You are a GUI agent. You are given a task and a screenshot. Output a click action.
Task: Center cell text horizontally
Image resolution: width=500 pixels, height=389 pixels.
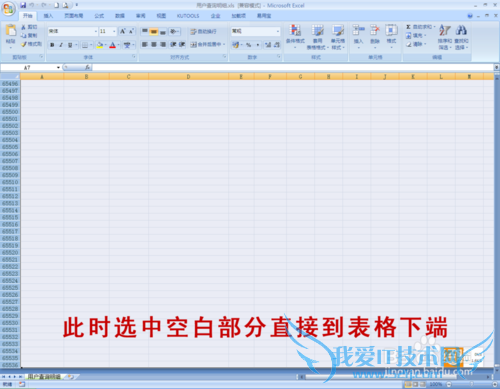tap(154, 44)
